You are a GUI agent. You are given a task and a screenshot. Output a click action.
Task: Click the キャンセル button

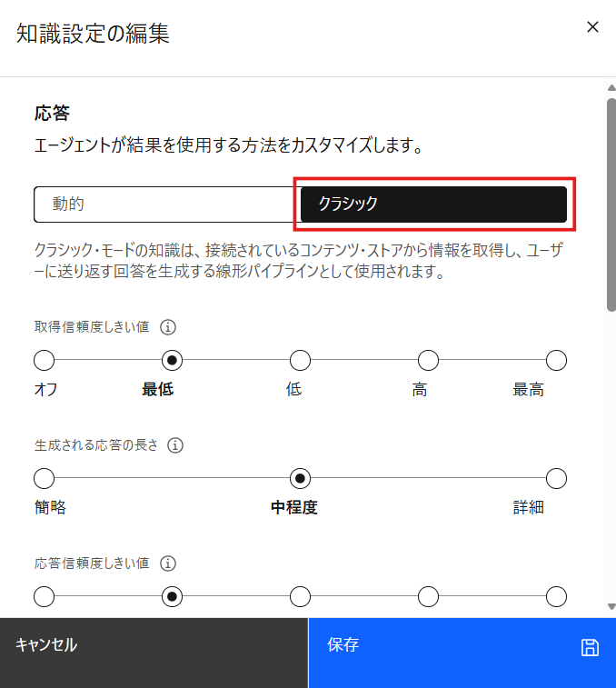[154, 653]
